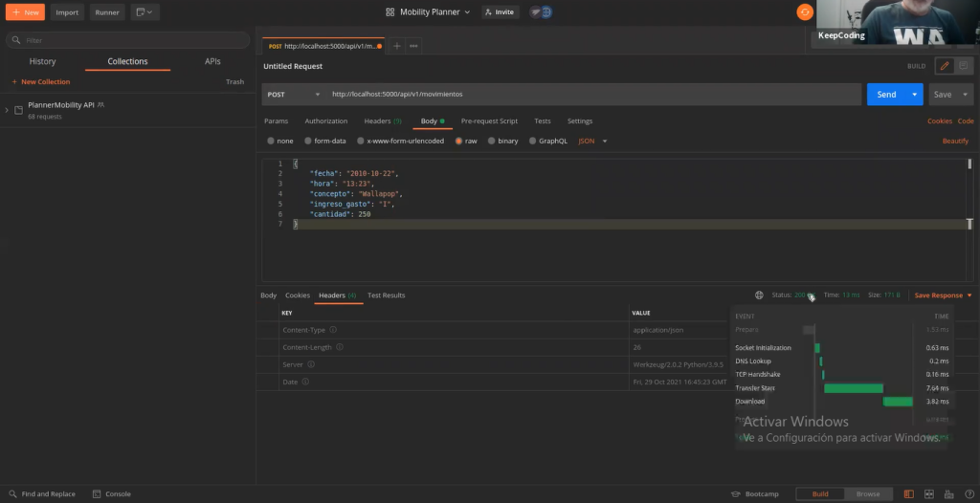The width and height of the screenshot is (980, 503).
Task: Click the Runner button
Action: pyautogui.click(x=107, y=11)
